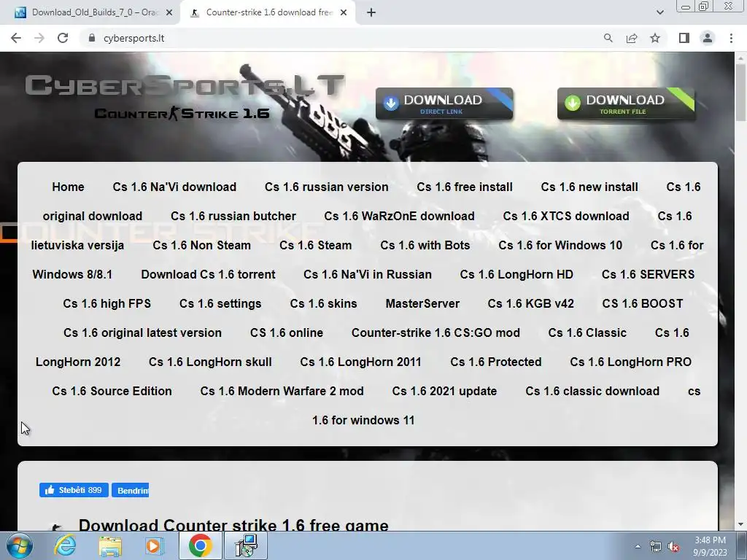Viewport: 747px width, 560px height.
Task: Share this page using the share icon
Action: tap(632, 38)
